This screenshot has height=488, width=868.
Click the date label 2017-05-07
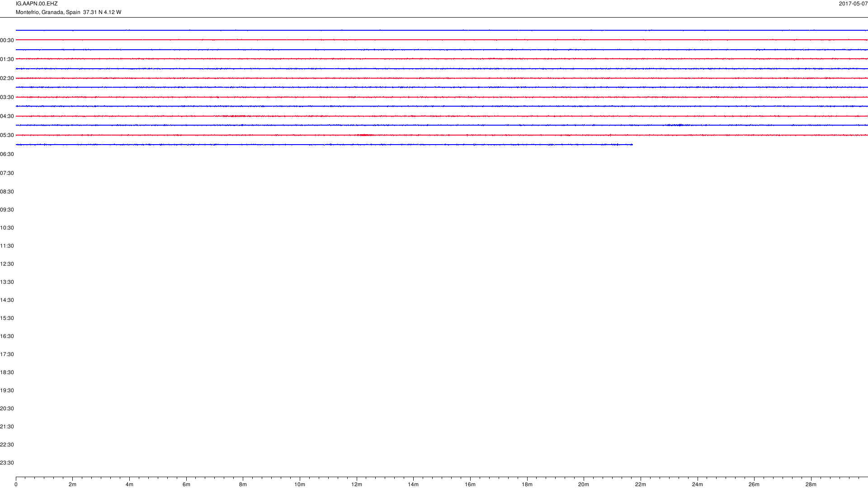tap(853, 4)
